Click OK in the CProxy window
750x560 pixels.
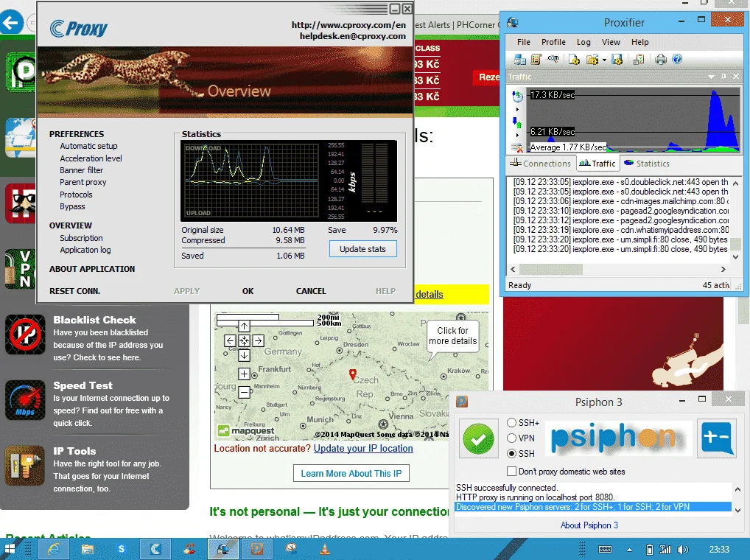248,291
